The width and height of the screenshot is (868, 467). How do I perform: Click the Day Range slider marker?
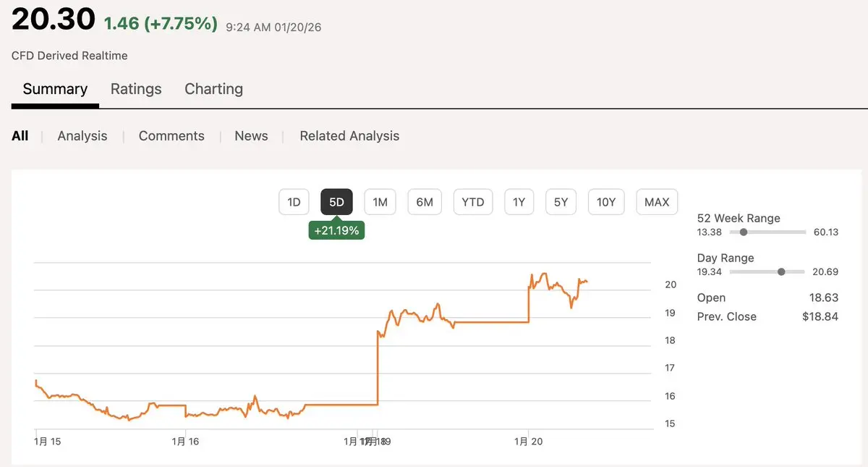[781, 272]
